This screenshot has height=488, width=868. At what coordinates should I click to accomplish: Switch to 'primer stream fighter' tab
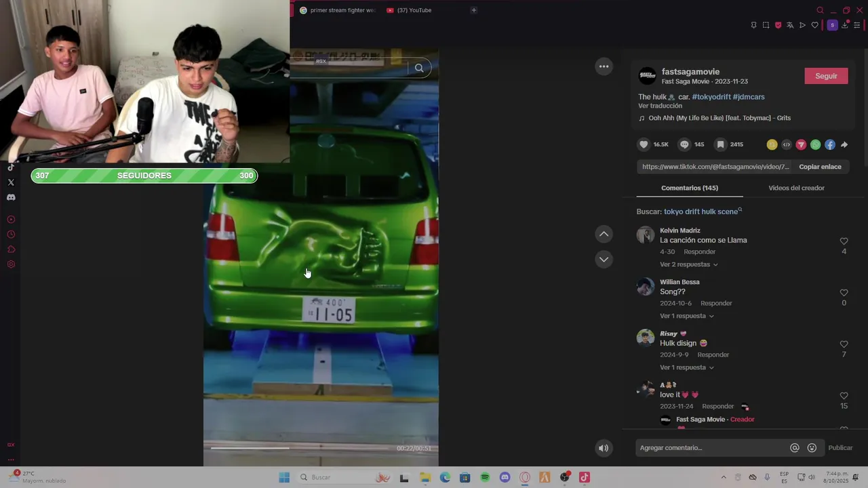(x=337, y=10)
